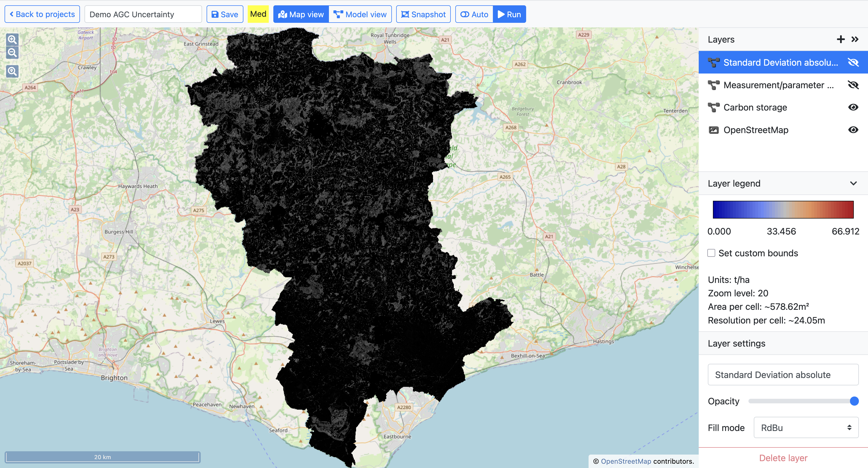This screenshot has width=868, height=468.
Task: Toggle the Auto run switch
Action: (474, 14)
